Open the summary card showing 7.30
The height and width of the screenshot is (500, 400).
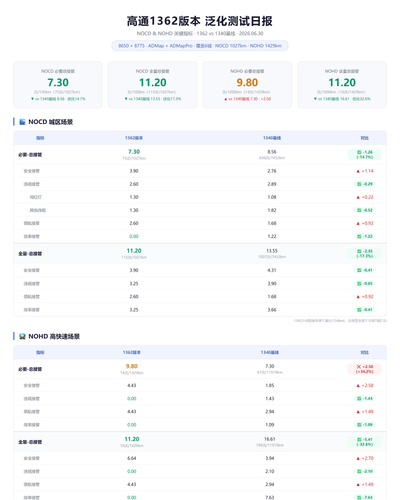tap(58, 85)
